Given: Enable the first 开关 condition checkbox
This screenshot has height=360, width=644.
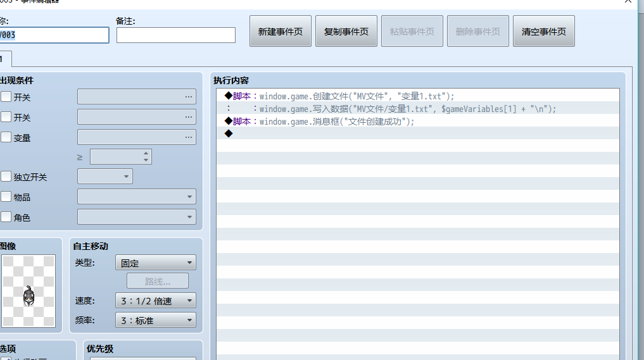Looking at the screenshot, I should tap(6, 97).
